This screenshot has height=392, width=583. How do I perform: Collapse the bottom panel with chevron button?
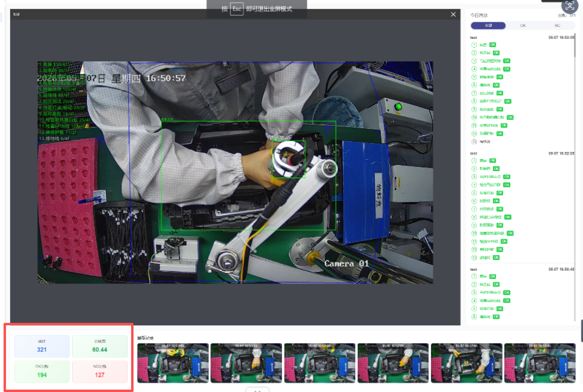click(x=257, y=390)
